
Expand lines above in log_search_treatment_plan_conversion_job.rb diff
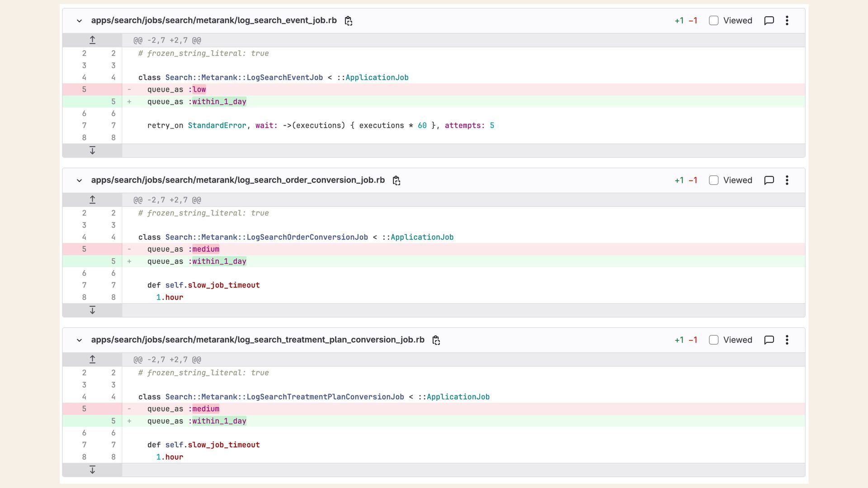point(92,360)
